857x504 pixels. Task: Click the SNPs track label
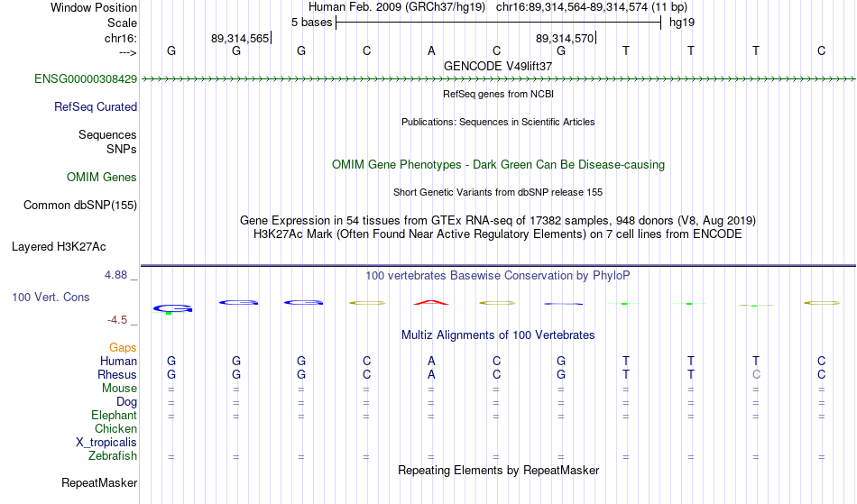pyautogui.click(x=122, y=149)
